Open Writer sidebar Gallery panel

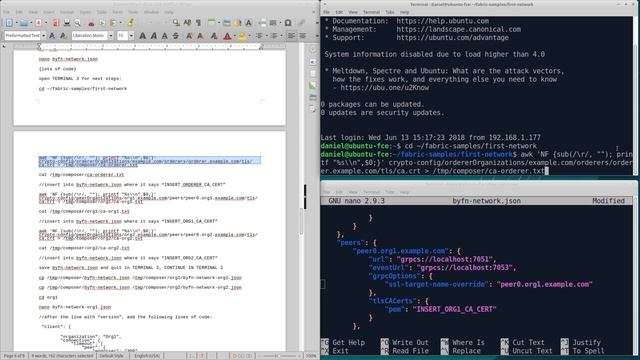click(x=313, y=97)
